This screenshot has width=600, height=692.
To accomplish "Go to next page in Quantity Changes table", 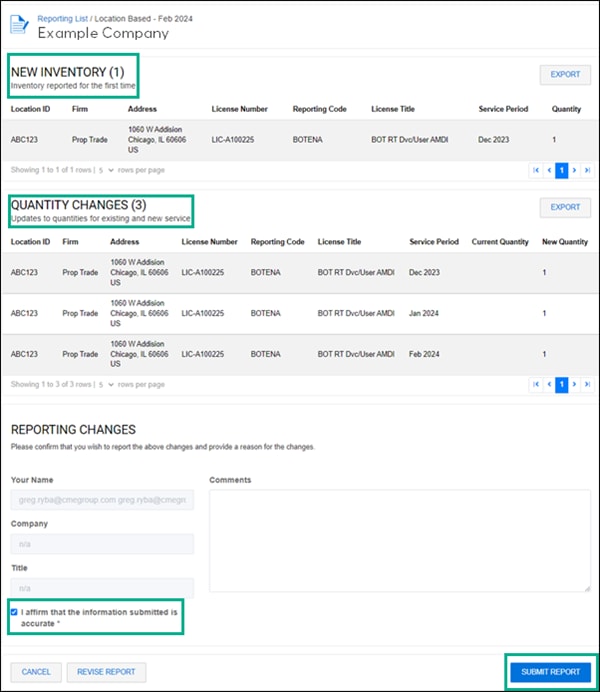I will coord(574,385).
